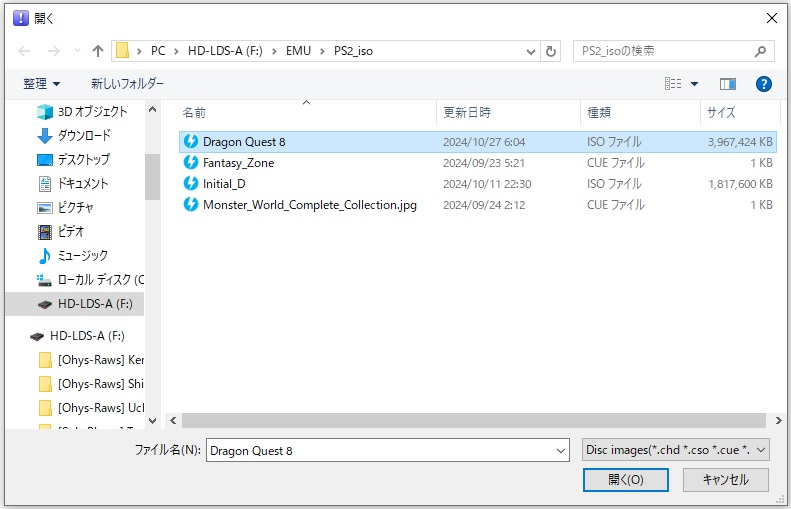791x509 pixels.
Task: Select the Initial_D file name
Action: click(x=224, y=184)
